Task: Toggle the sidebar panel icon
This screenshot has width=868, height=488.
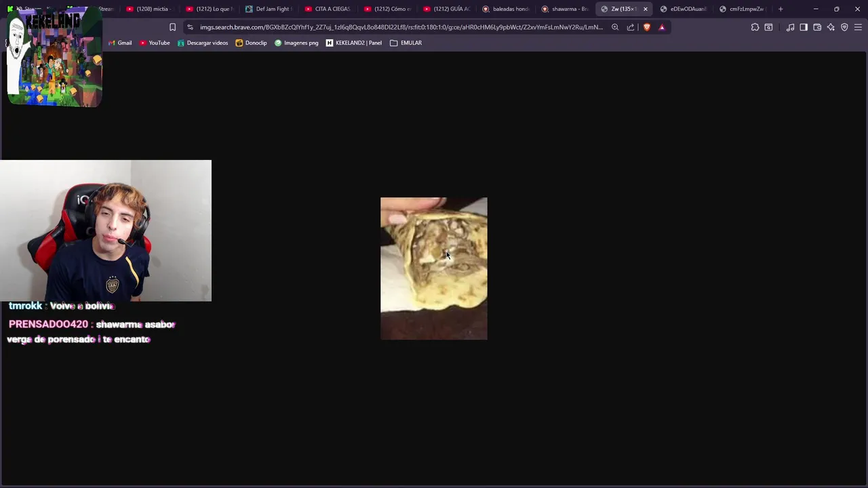Action: [804, 27]
